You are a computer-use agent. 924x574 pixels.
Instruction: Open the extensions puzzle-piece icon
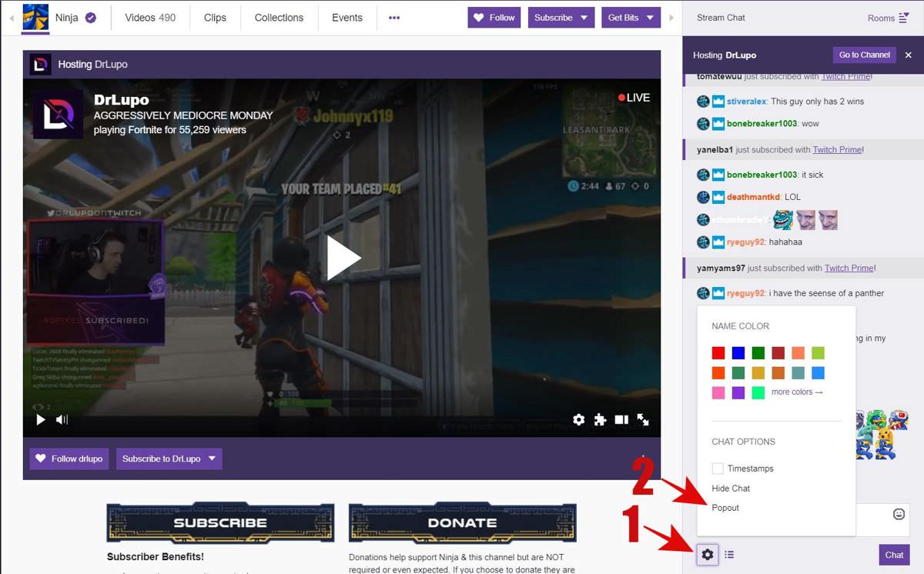click(600, 419)
